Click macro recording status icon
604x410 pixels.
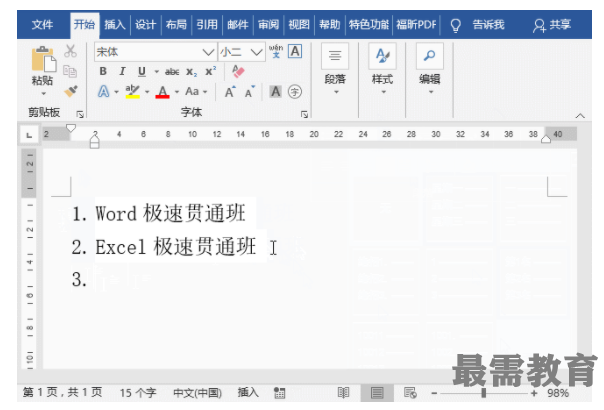click(279, 393)
